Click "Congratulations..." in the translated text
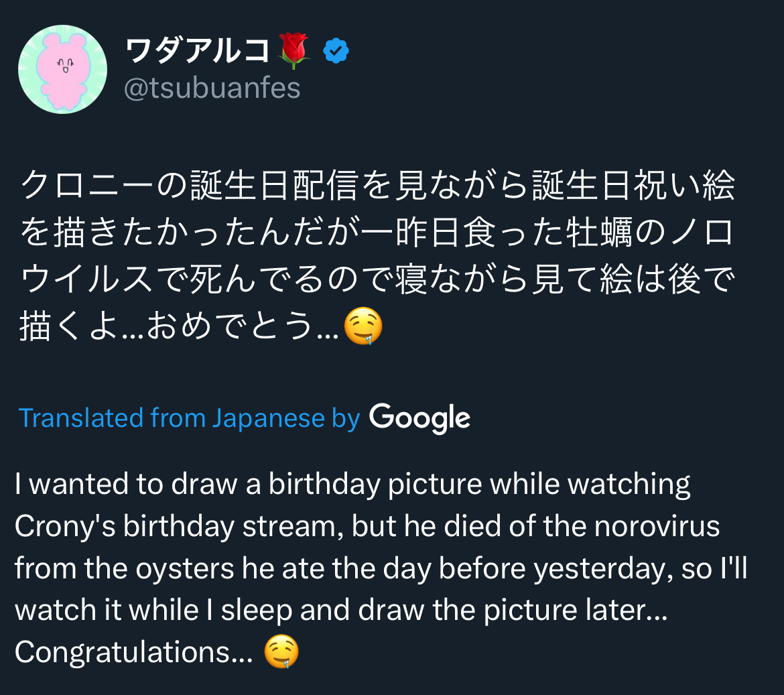784x695 pixels. tap(133, 653)
